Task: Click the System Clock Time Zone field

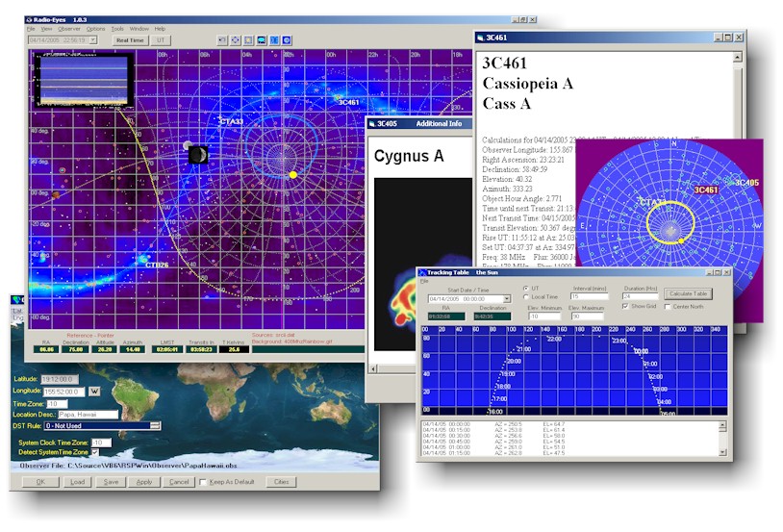Action: click(x=101, y=443)
